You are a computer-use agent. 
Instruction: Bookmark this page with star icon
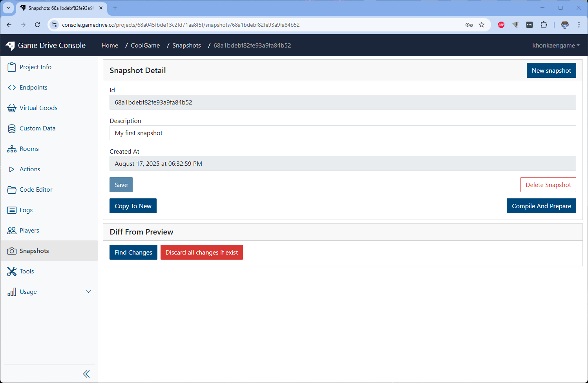click(482, 25)
